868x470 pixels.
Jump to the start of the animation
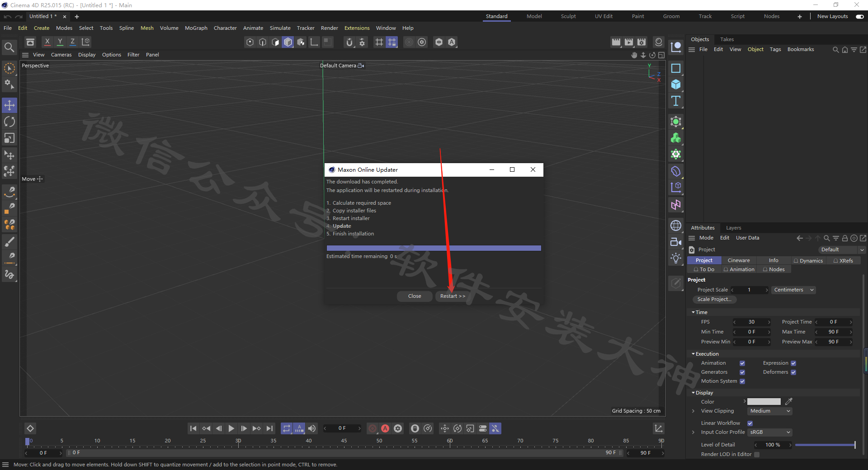coord(193,428)
